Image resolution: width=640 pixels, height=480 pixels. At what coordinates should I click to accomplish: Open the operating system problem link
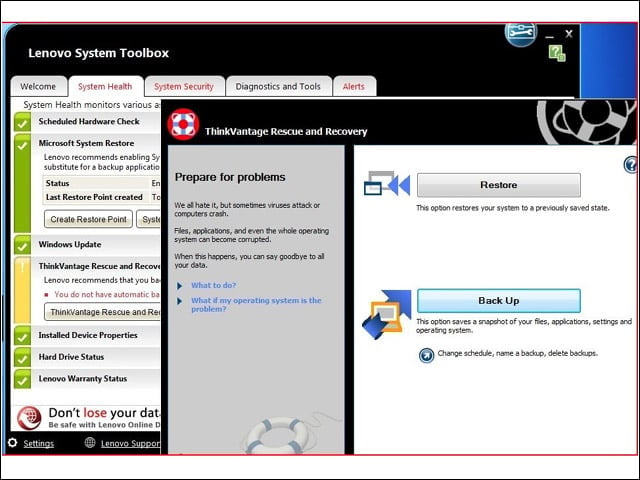coord(256,304)
